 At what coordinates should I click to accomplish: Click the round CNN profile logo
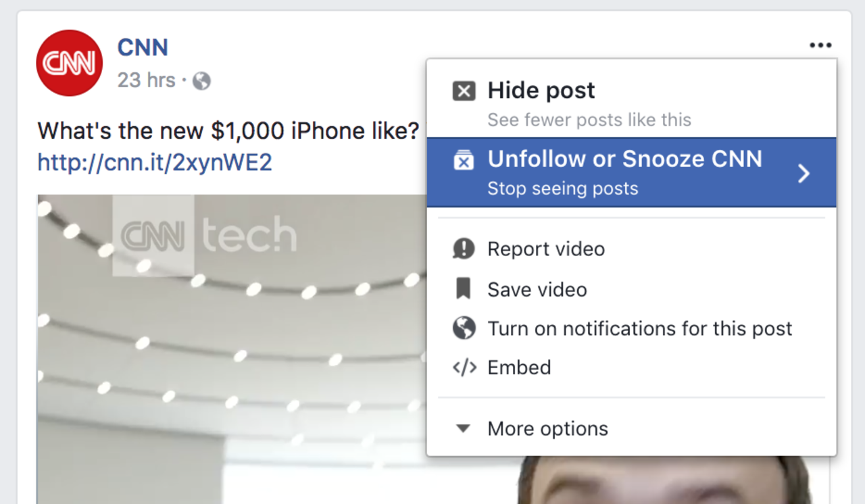tap(68, 62)
